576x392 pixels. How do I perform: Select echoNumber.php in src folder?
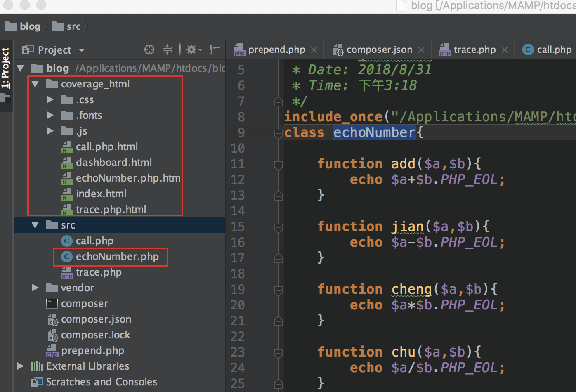[117, 257]
